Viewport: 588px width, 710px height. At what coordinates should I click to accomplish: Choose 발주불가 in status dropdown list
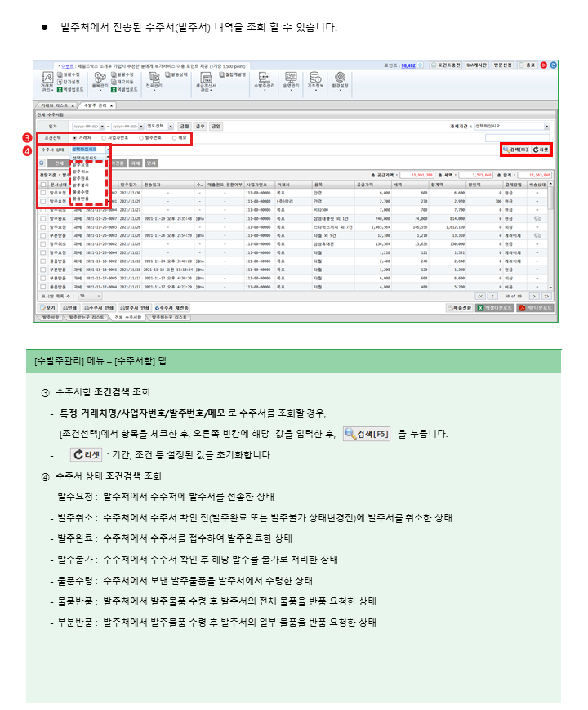(x=81, y=185)
